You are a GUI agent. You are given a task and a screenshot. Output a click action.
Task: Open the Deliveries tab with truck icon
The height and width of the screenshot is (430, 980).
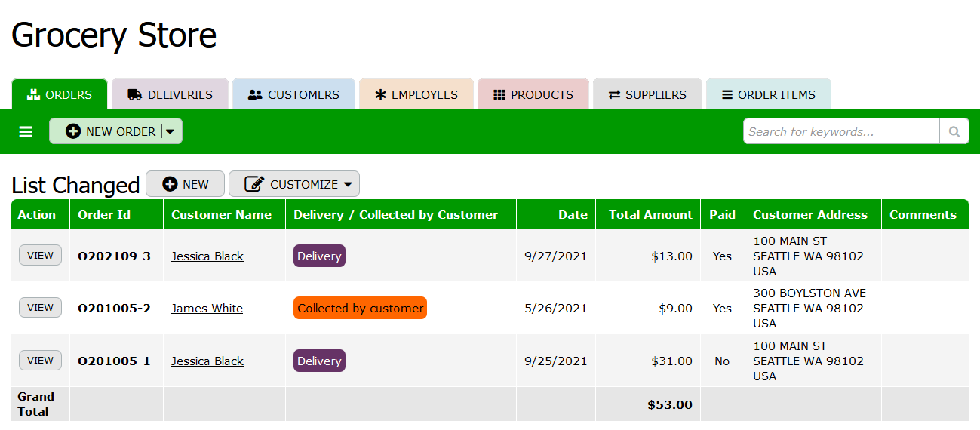pos(171,95)
